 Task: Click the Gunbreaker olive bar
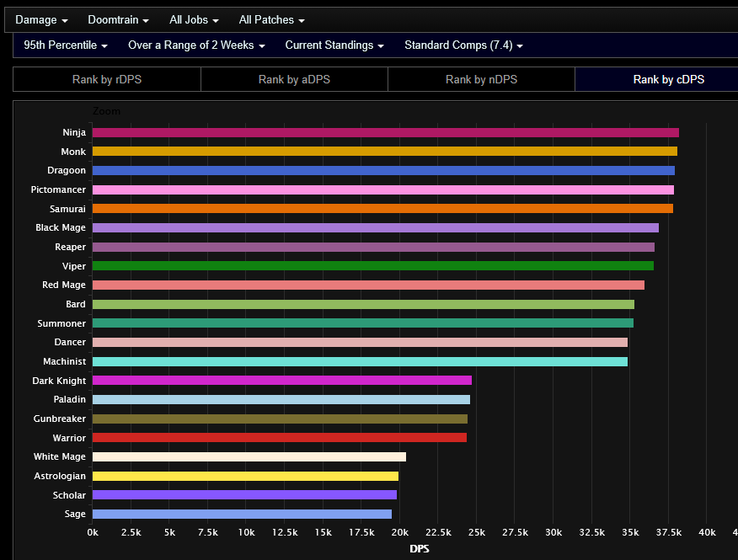280,419
